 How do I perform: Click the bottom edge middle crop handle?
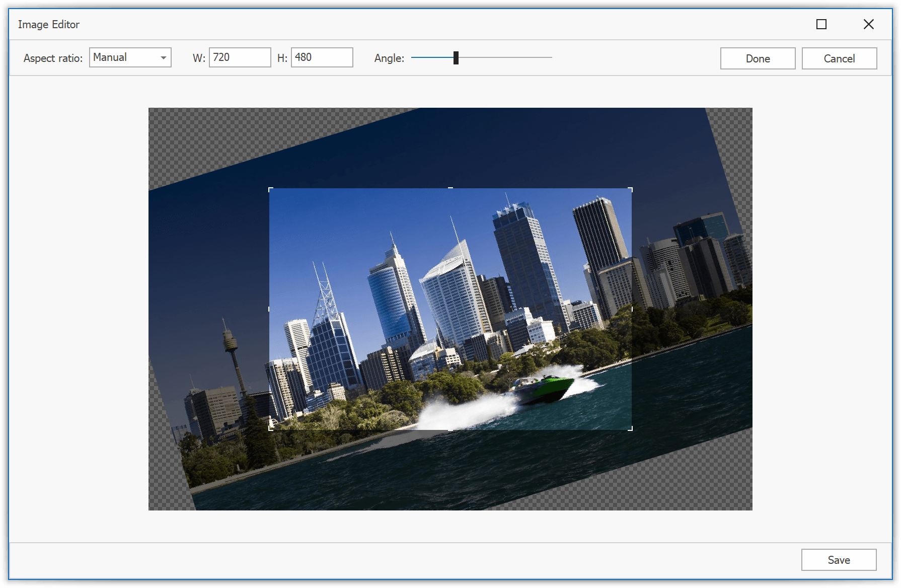tap(451, 430)
